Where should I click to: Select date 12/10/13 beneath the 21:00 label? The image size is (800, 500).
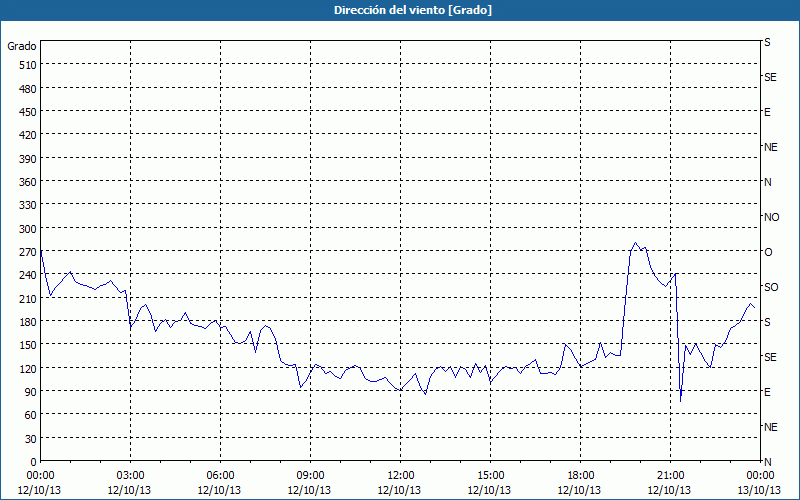pos(670,490)
